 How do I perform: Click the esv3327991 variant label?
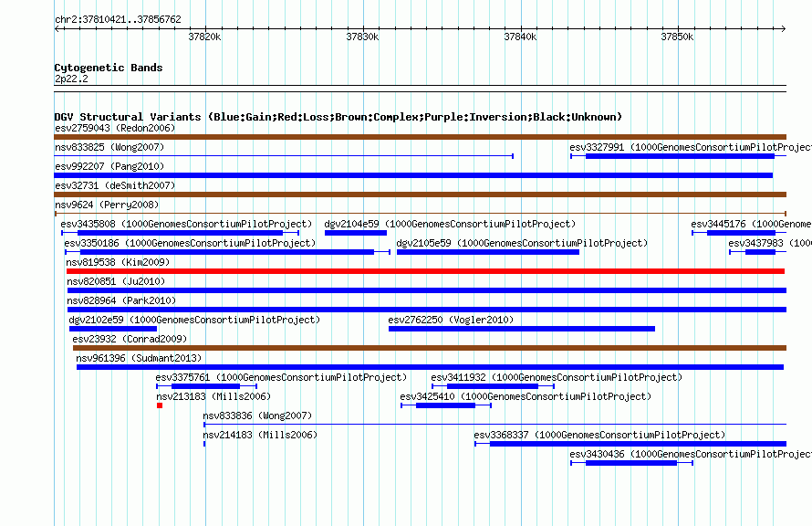click(x=691, y=147)
